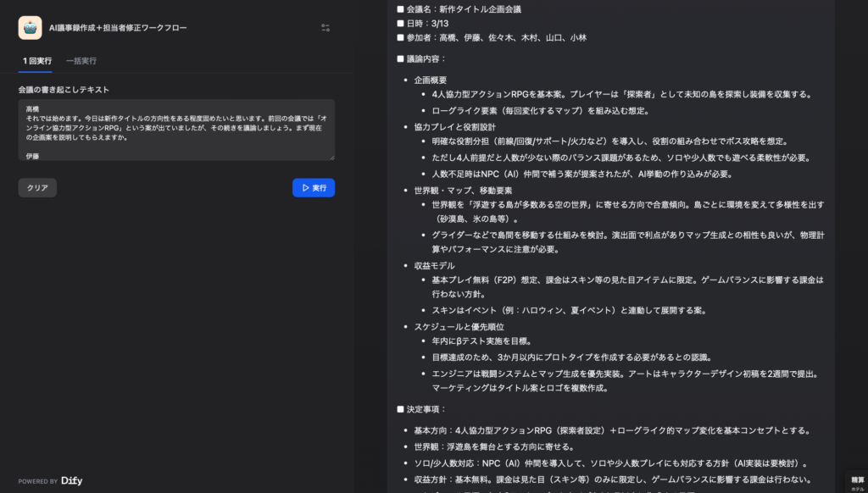
Task: Click the ホテル label in the bottom-right widget
Action: click(x=856, y=489)
